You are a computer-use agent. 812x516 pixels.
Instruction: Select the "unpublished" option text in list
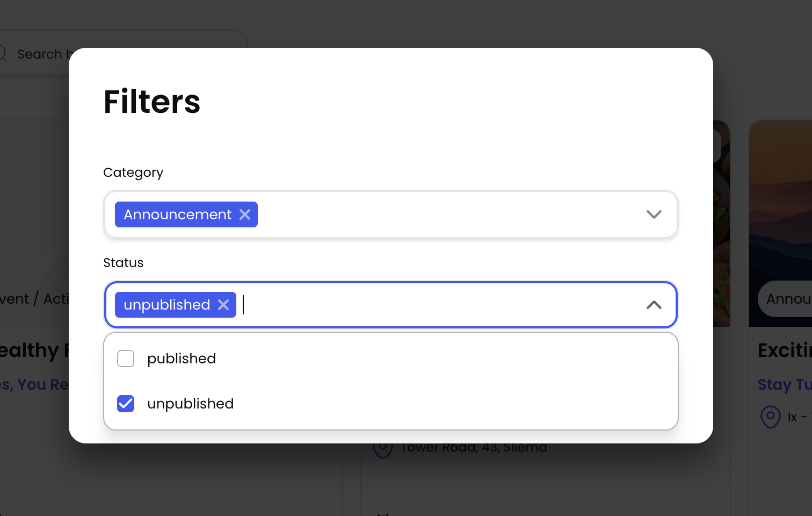190,404
